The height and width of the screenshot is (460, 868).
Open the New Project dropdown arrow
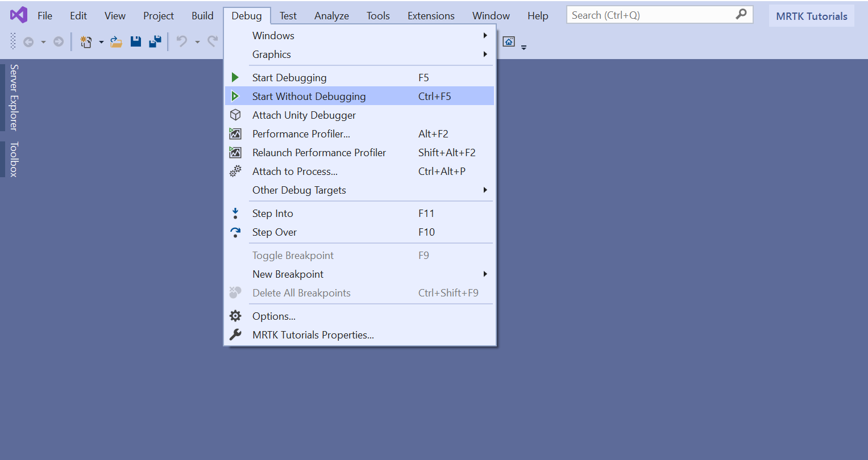tap(101, 42)
